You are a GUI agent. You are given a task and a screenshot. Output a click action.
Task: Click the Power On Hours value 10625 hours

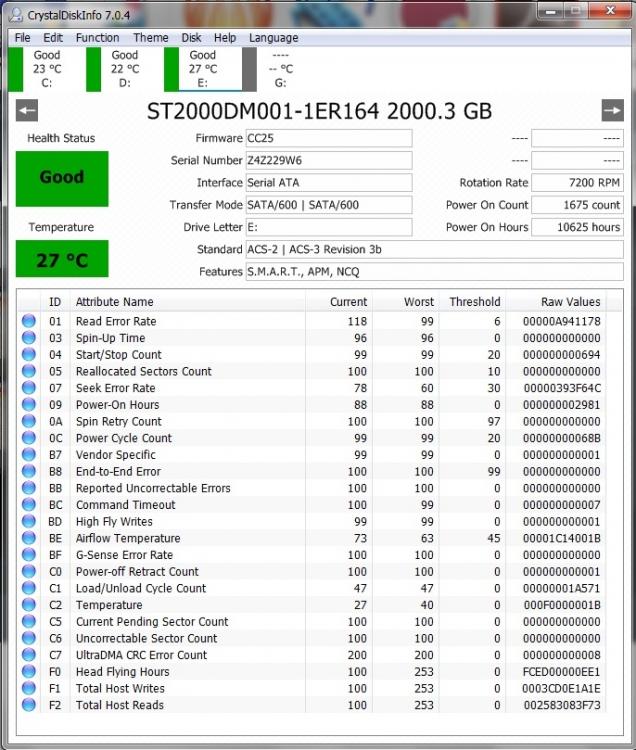pos(577,227)
